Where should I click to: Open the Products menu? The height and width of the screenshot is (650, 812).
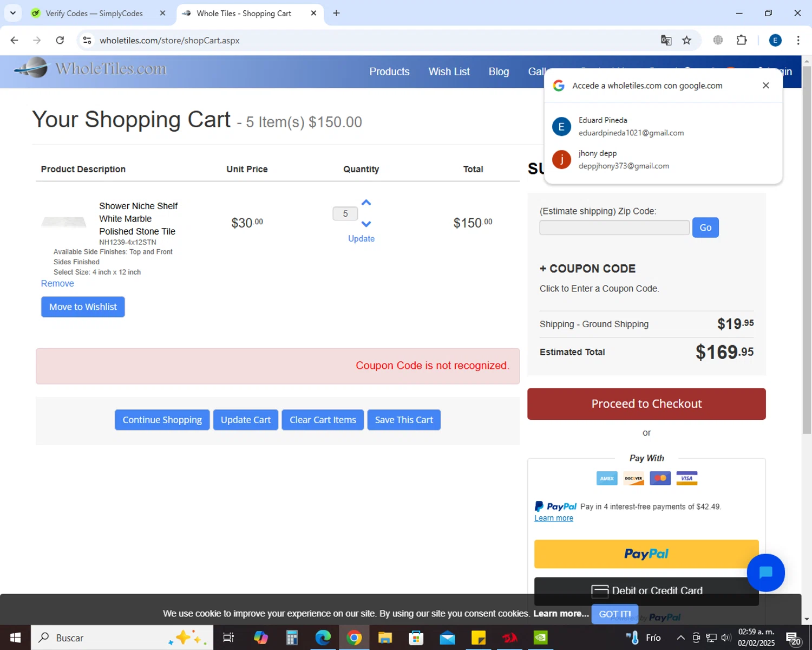pos(389,71)
